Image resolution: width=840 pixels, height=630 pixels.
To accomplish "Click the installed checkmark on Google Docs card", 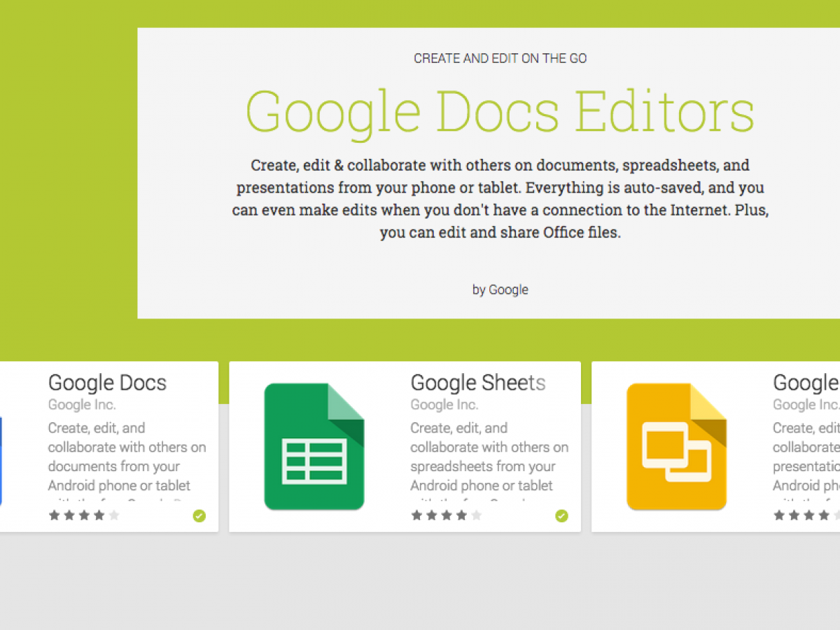I will pyautogui.click(x=199, y=516).
